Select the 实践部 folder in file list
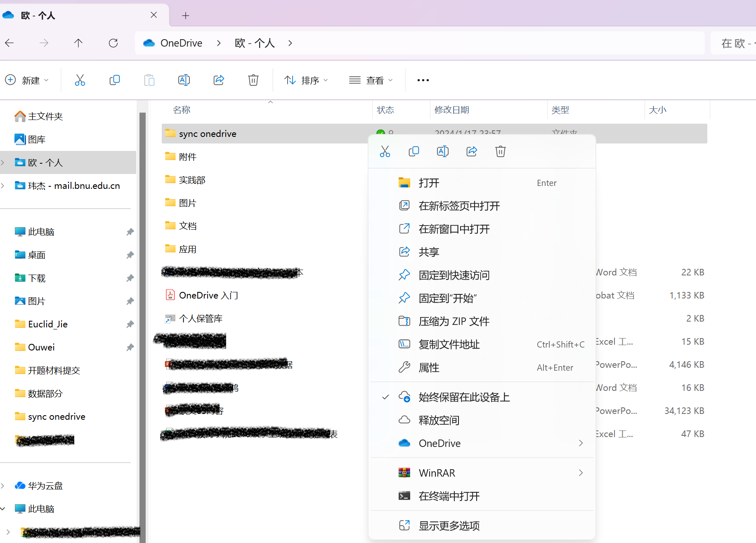The height and width of the screenshot is (543, 756). (185, 180)
